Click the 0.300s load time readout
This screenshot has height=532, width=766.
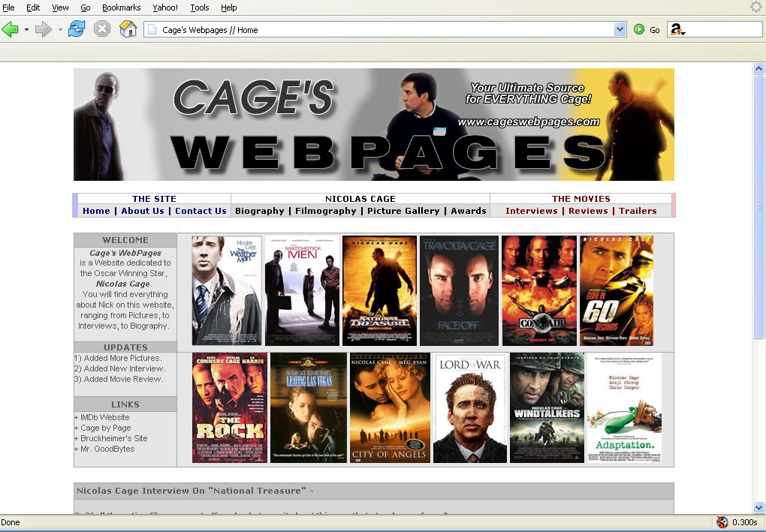(x=745, y=522)
